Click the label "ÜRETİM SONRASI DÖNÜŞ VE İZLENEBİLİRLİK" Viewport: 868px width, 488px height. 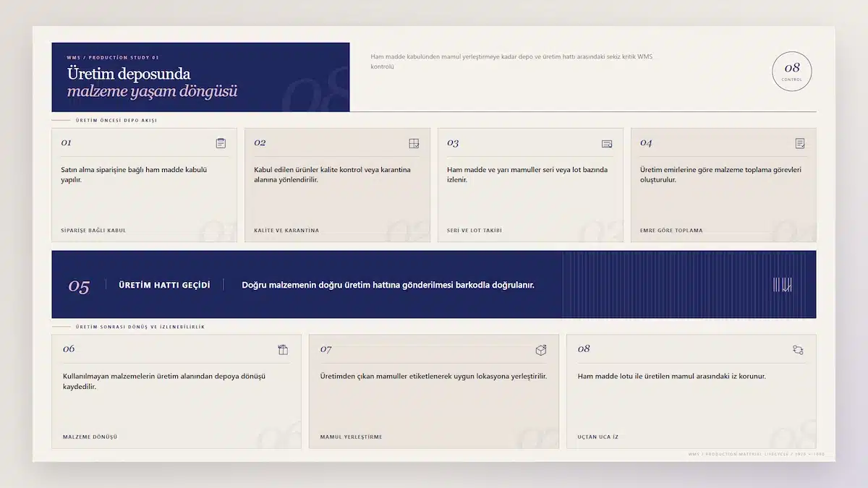140,327
